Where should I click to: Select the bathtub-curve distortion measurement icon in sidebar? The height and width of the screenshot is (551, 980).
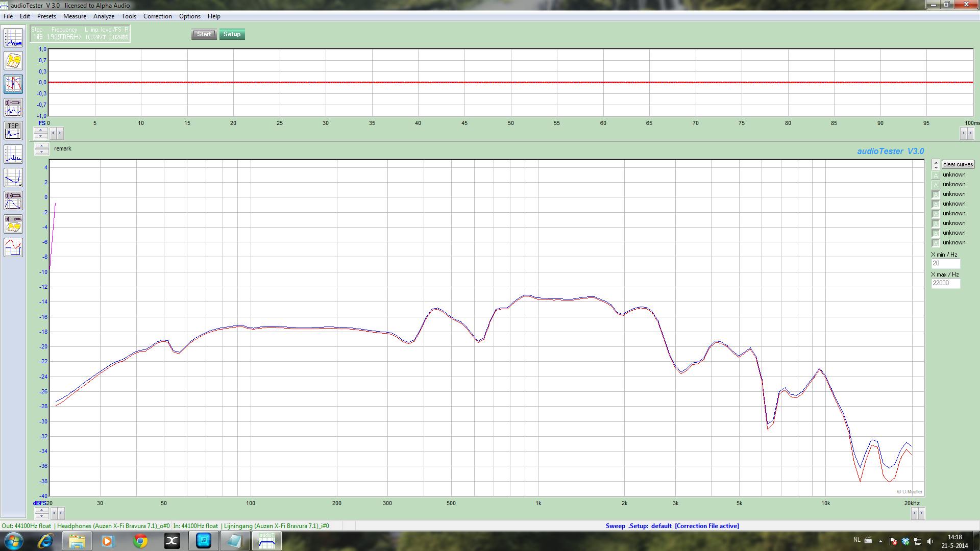click(13, 178)
